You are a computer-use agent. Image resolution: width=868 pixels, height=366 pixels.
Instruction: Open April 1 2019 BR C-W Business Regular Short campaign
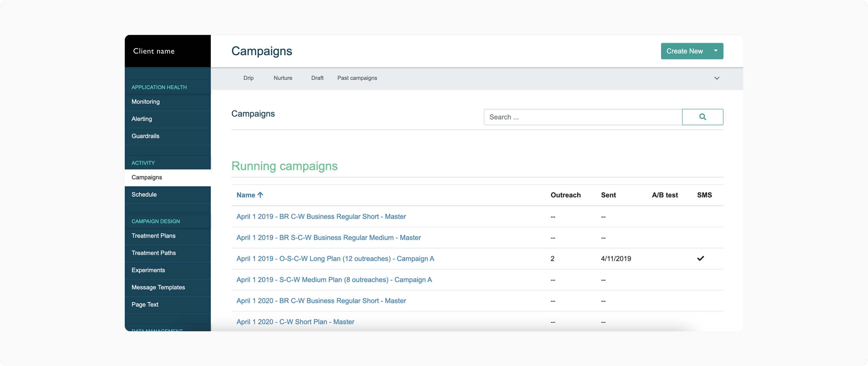coord(321,216)
